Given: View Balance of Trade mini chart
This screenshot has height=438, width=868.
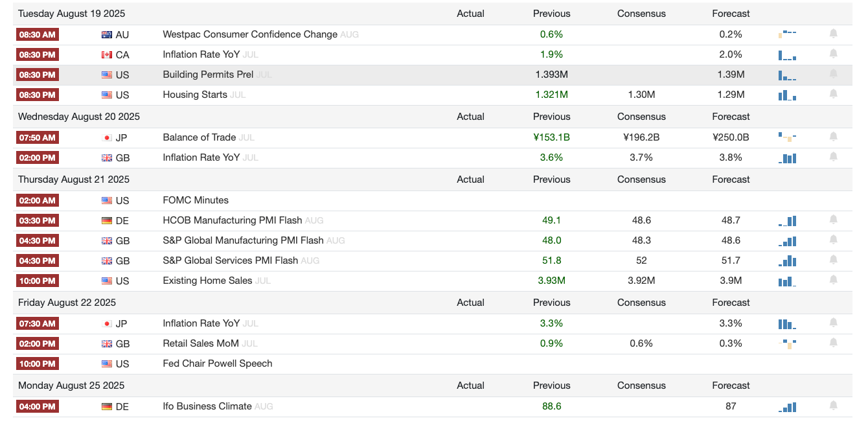Looking at the screenshot, I should (787, 137).
